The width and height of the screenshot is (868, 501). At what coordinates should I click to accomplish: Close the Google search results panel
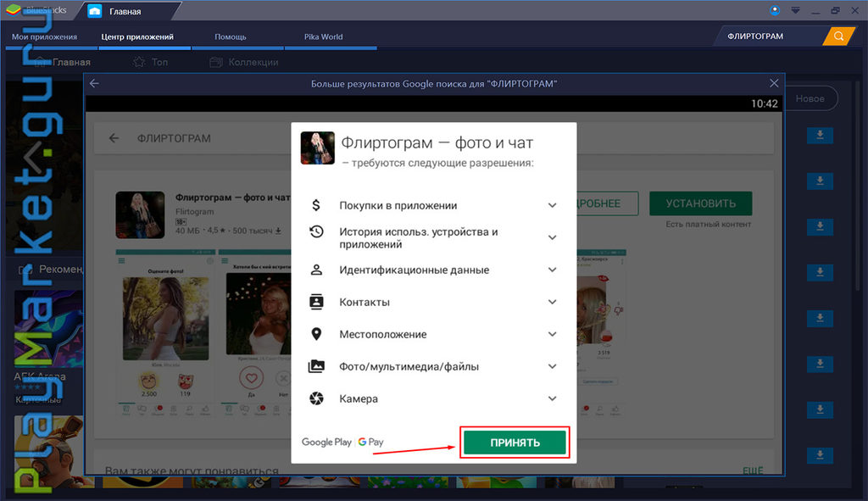[x=774, y=83]
